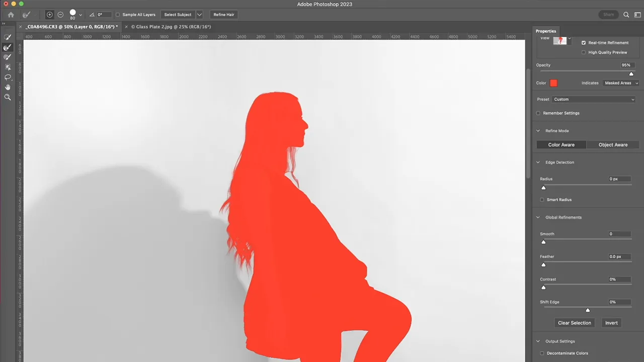Viewport: 644px width, 362px height.
Task: Click the canvas vertical scrollbar
Action: [x=528, y=123]
